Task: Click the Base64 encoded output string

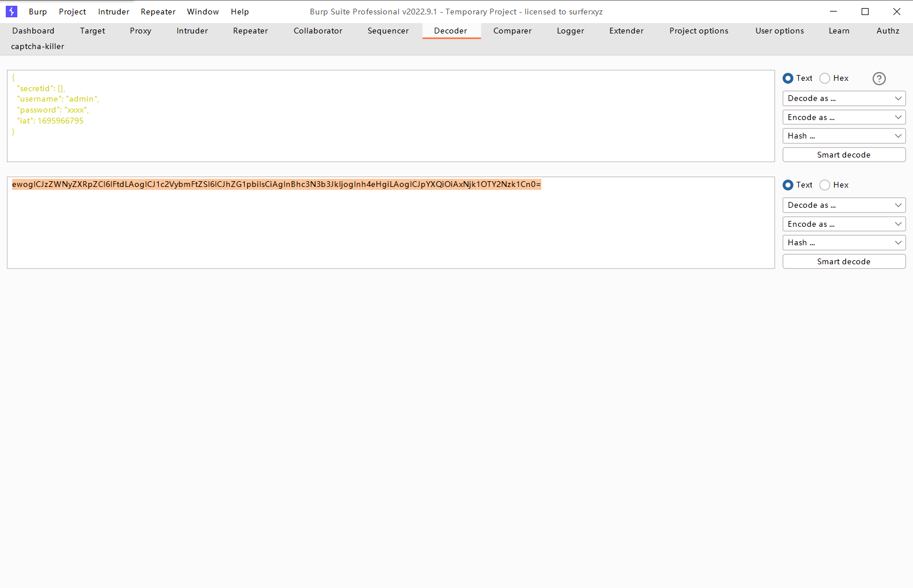Action: click(x=276, y=185)
